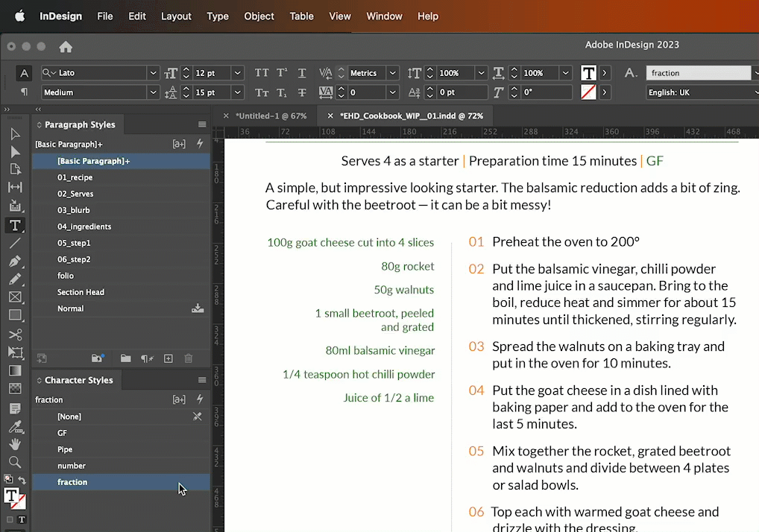Image resolution: width=759 pixels, height=532 pixels.
Task: Activate the Eyedropper tool
Action: pyautogui.click(x=15, y=426)
